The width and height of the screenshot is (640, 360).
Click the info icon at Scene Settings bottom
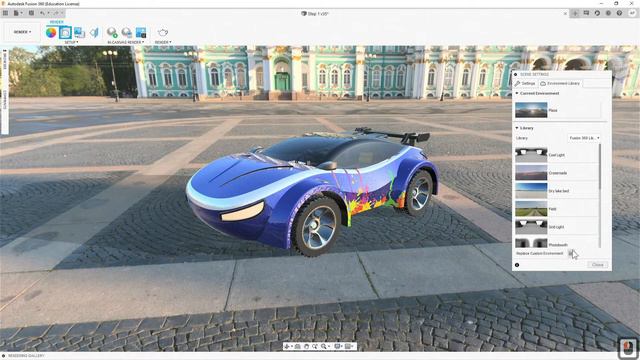pos(517,265)
